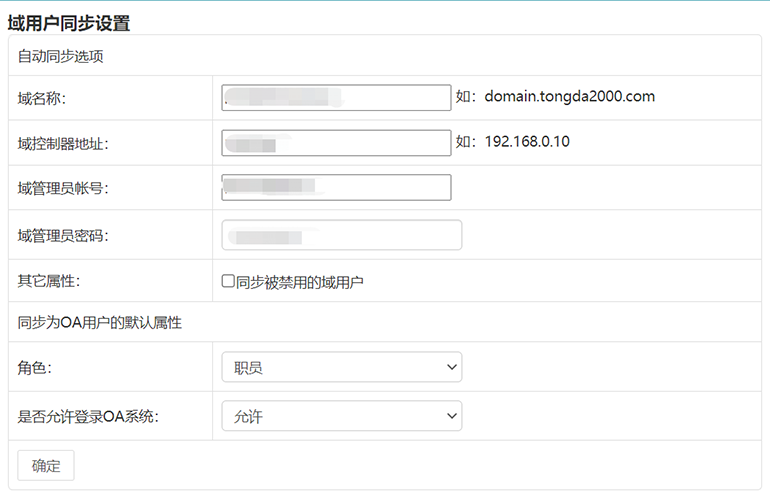The width and height of the screenshot is (770, 496).
Task: Click the 域名称 row label
Action: point(41,98)
